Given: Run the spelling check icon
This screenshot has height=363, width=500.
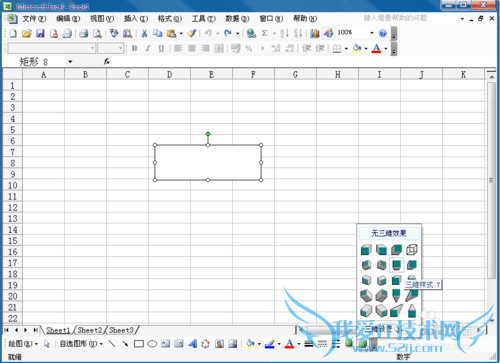Looking at the screenshot, I should 114,33.
